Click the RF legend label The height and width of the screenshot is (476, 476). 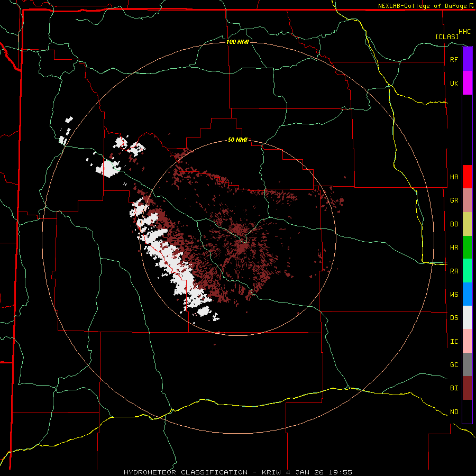454,59
